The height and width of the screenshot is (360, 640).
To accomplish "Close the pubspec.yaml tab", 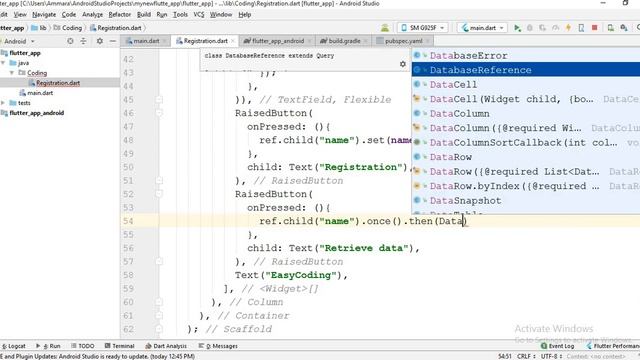I will [428, 41].
